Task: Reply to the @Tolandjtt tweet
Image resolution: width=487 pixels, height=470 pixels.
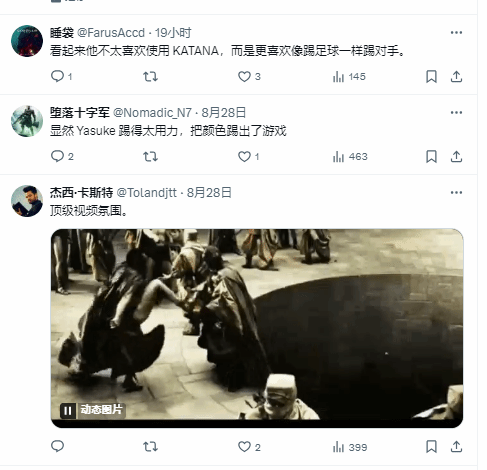Action: pos(57,446)
